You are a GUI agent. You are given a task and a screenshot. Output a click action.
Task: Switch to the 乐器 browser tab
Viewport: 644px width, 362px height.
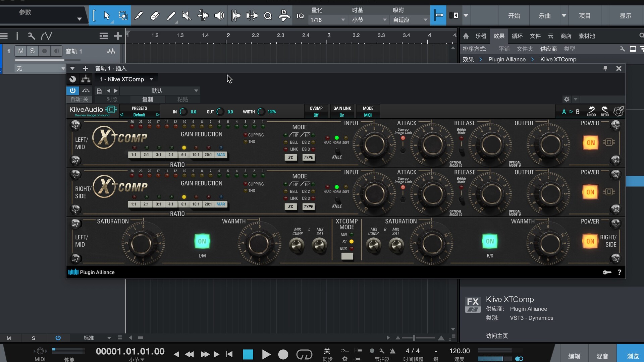[x=481, y=36]
